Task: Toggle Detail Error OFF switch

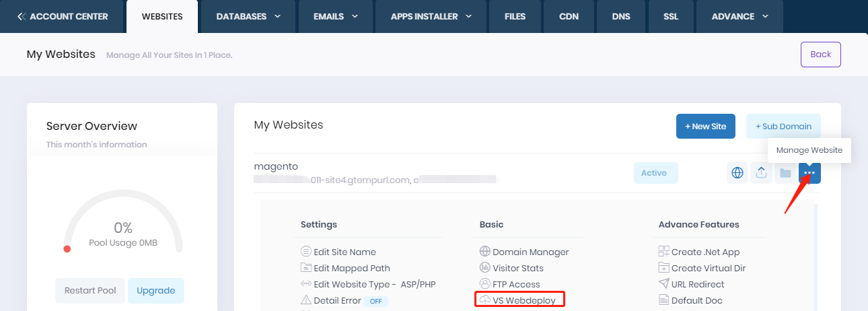Action: [375, 301]
